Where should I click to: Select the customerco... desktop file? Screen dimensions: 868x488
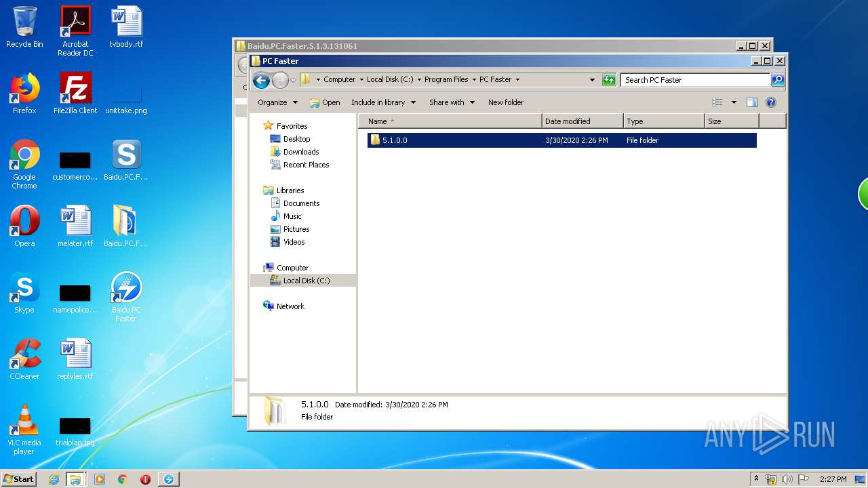(x=75, y=167)
